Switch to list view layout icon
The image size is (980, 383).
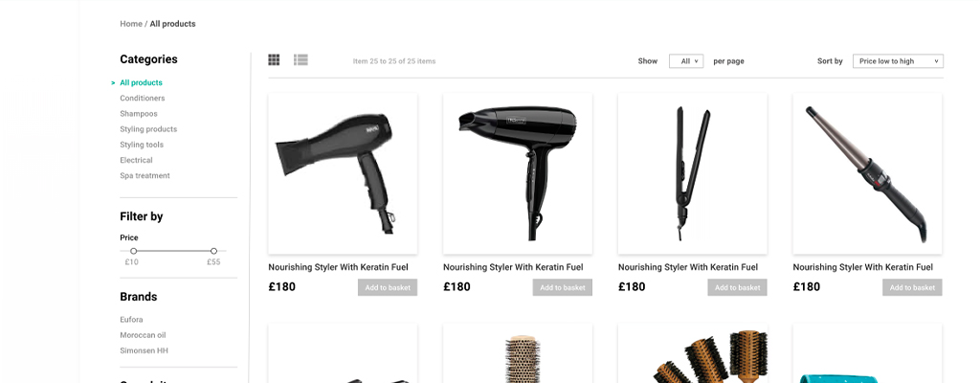coord(301,59)
